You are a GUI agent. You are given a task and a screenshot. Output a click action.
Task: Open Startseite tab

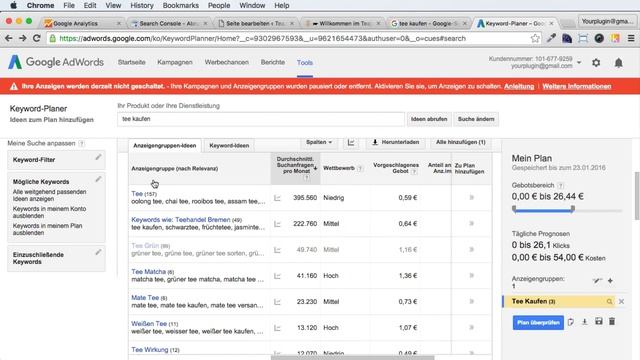coord(131,62)
